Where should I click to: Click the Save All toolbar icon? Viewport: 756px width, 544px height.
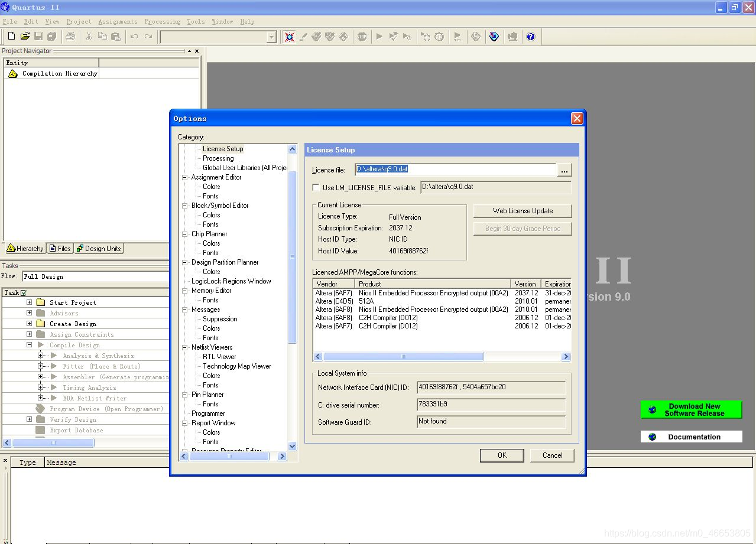point(52,37)
